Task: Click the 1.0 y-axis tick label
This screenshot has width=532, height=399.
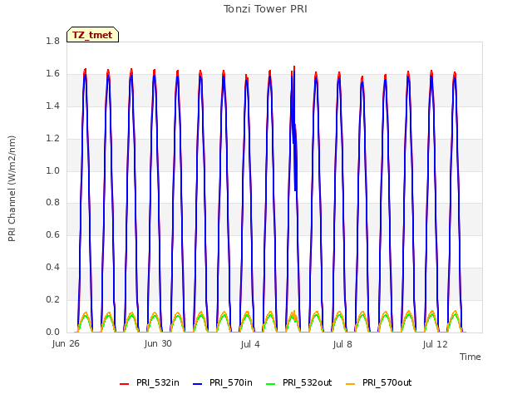Action: coord(52,170)
